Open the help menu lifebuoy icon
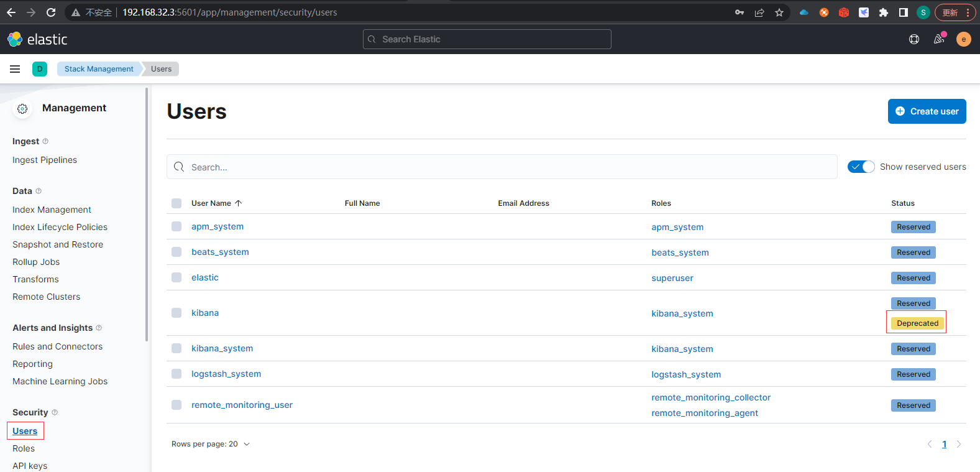Screen dimensions: 980x472 pos(914,39)
